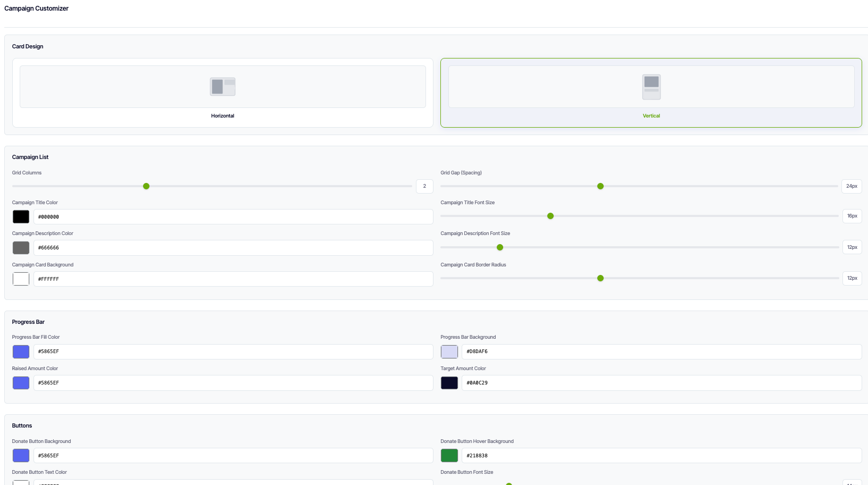Choose the Vertical card design option
The image size is (868, 485).
coord(651,93)
